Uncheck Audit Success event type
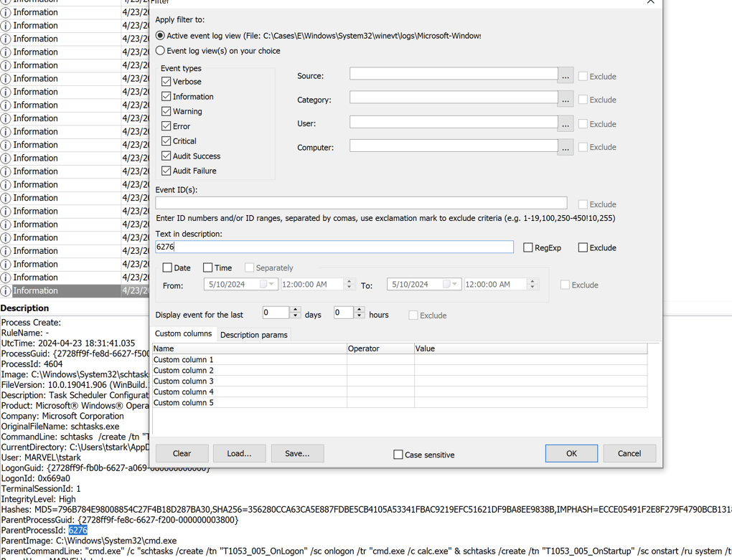This screenshot has width=732, height=560. tap(166, 156)
